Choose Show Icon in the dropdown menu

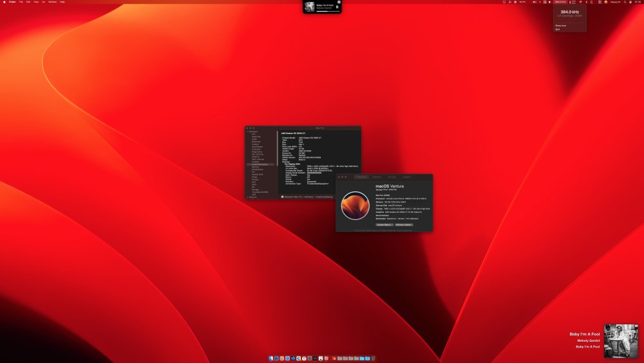(x=561, y=26)
